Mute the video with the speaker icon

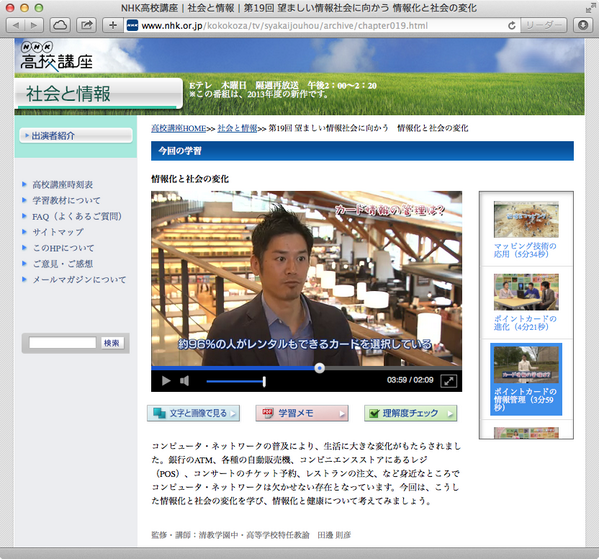point(185,381)
